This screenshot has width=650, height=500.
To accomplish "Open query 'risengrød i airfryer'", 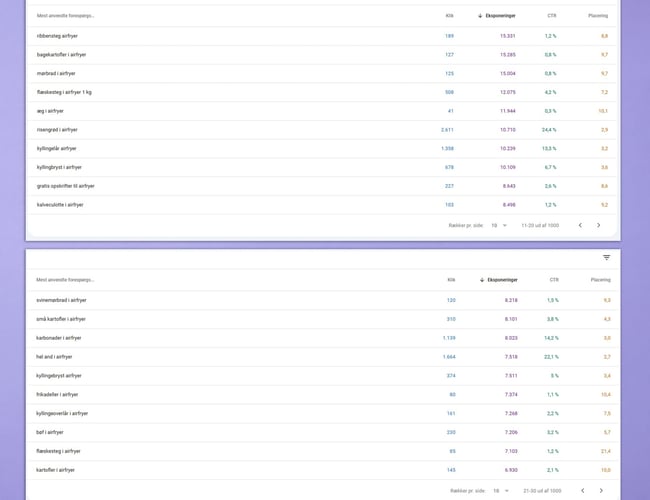I will tap(57, 129).
